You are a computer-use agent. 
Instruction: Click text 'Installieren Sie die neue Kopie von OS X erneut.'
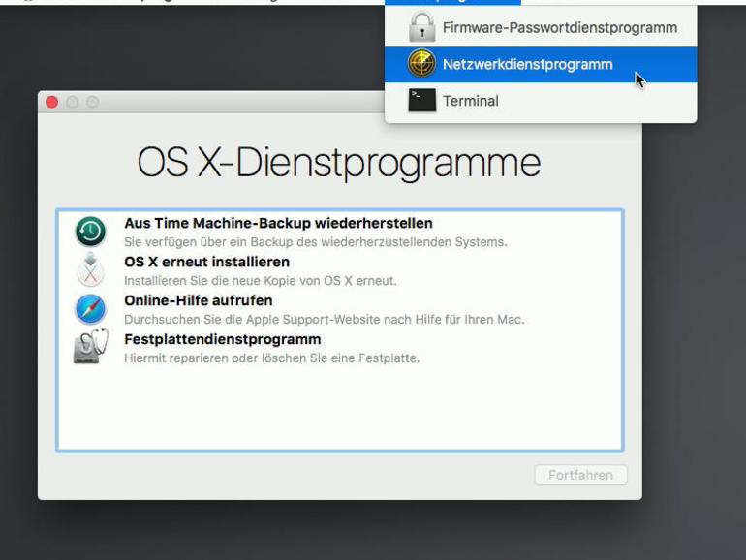pos(261,281)
